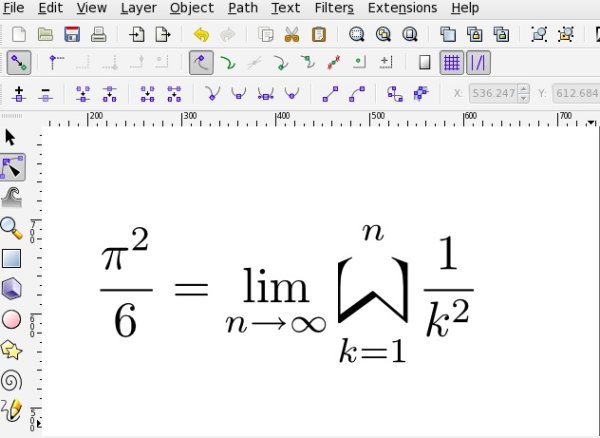This screenshot has height=438, width=600.
Task: Insert new nodes into selected segments
Action: pyautogui.click(x=19, y=94)
